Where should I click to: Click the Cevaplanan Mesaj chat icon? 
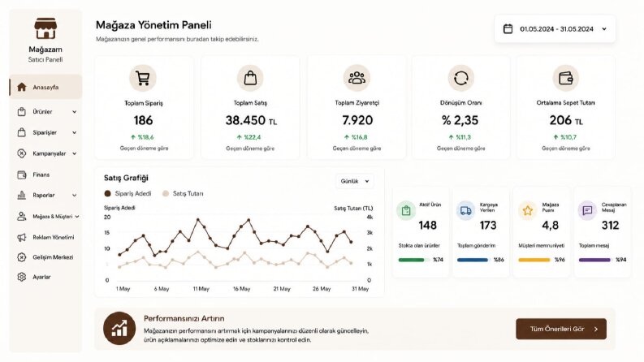pyautogui.click(x=587, y=210)
